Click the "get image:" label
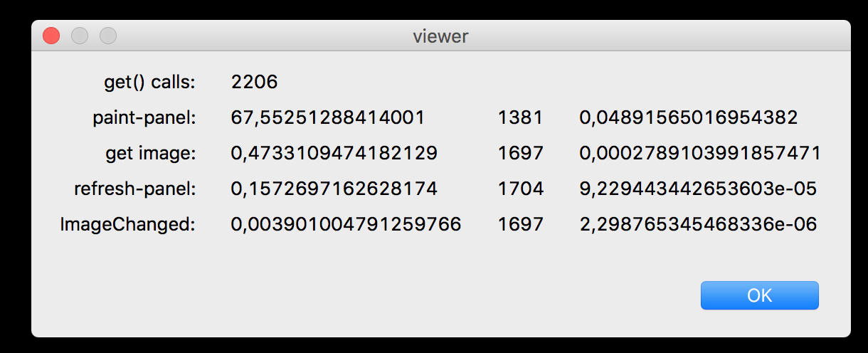The width and height of the screenshot is (868, 353). click(151, 154)
